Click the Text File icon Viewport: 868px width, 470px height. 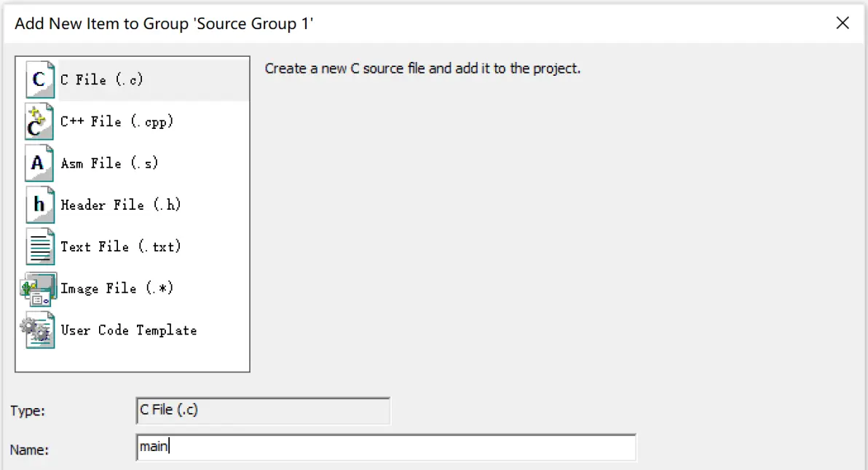tap(39, 246)
